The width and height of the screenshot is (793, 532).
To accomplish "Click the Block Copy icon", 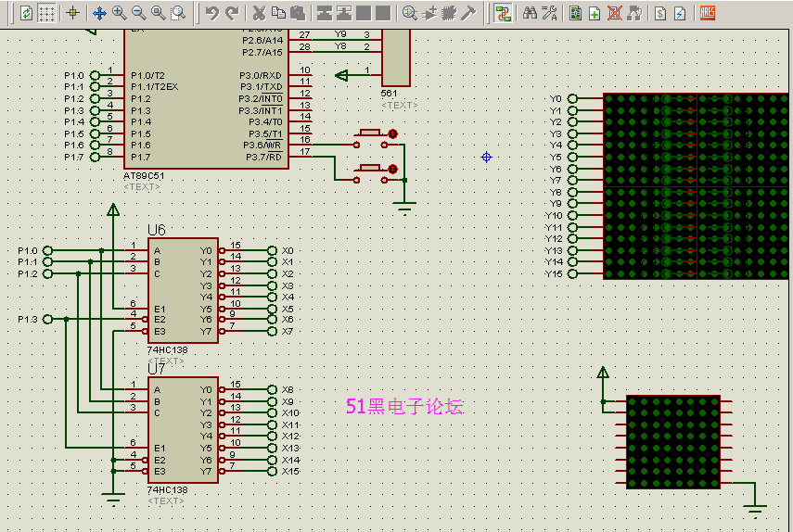I will (325, 13).
